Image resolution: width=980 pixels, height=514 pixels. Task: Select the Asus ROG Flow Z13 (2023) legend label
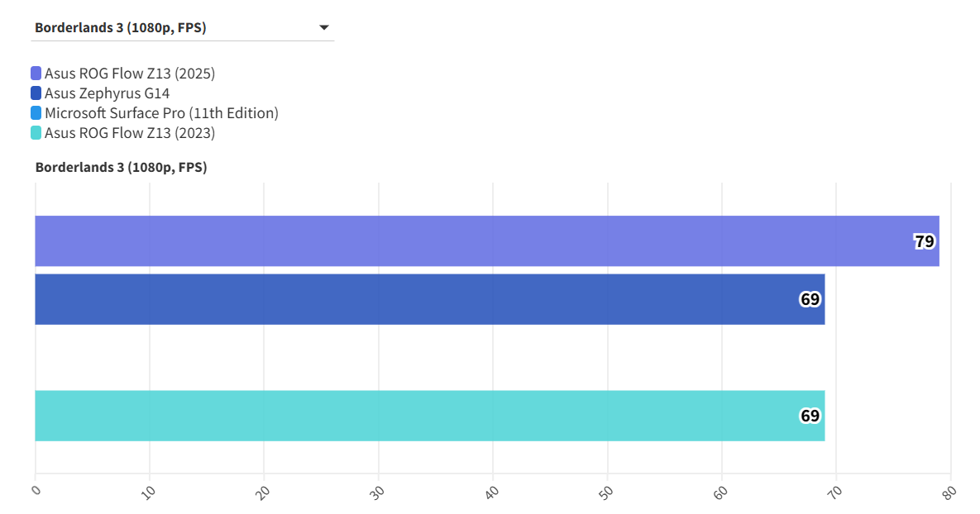point(130,133)
